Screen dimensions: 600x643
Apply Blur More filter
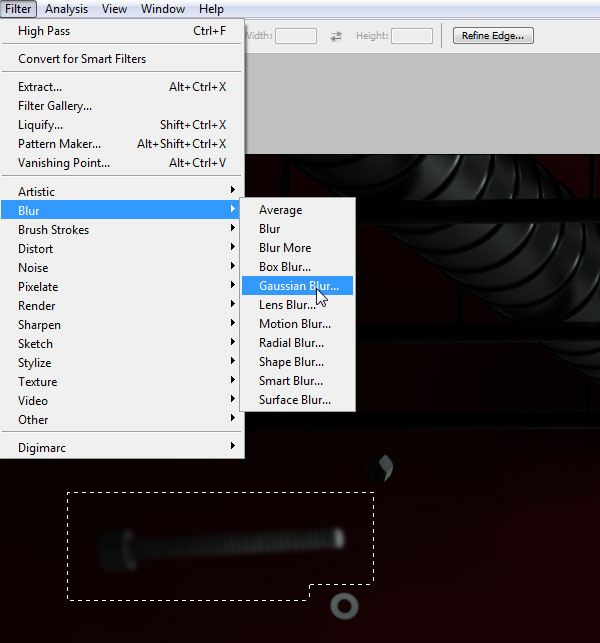click(x=297, y=248)
